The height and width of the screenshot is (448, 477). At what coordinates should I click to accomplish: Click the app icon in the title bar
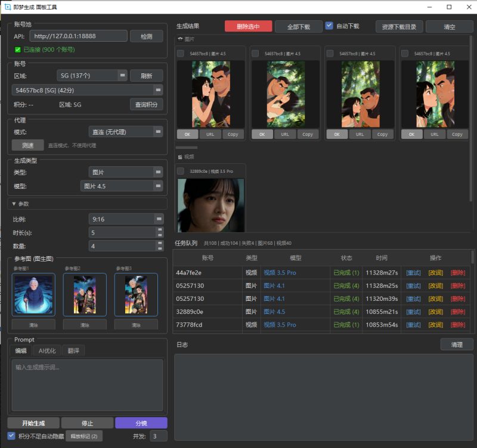click(7, 7)
